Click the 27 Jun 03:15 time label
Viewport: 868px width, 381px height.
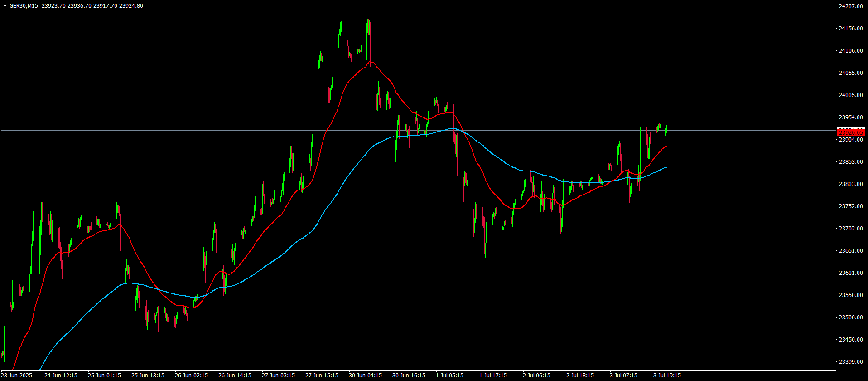(x=278, y=376)
